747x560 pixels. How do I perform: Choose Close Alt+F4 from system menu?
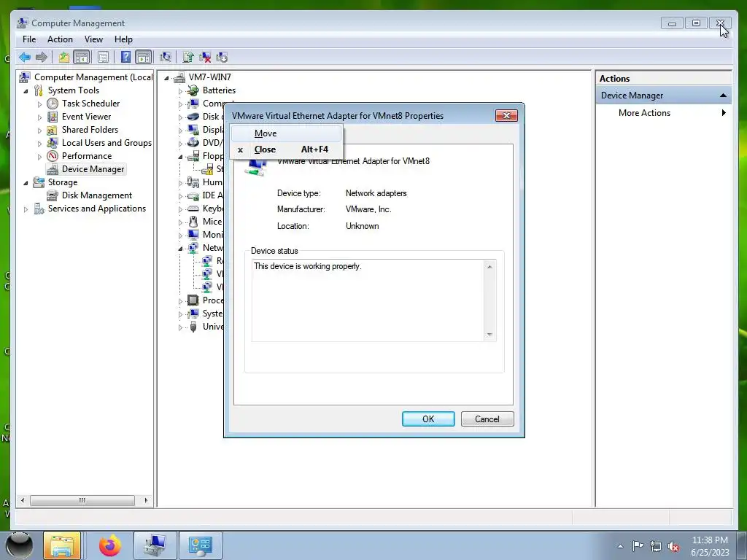pos(286,149)
